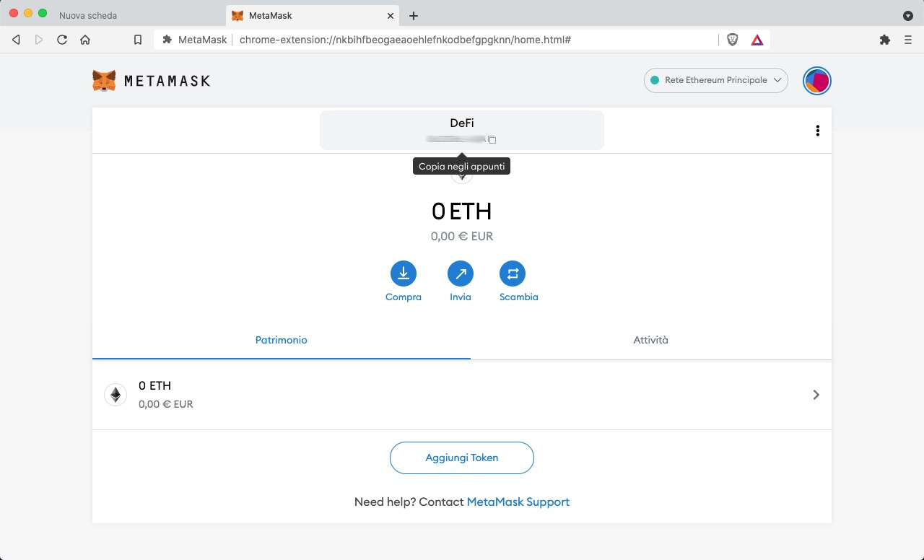Click the Ethereum icon in asset row

pyautogui.click(x=115, y=394)
